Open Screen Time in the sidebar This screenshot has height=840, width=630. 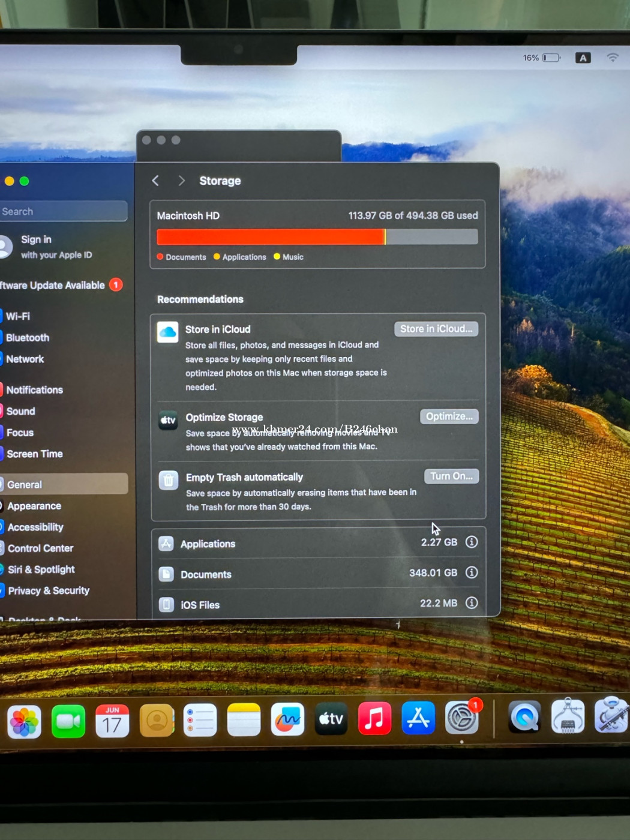(35, 454)
